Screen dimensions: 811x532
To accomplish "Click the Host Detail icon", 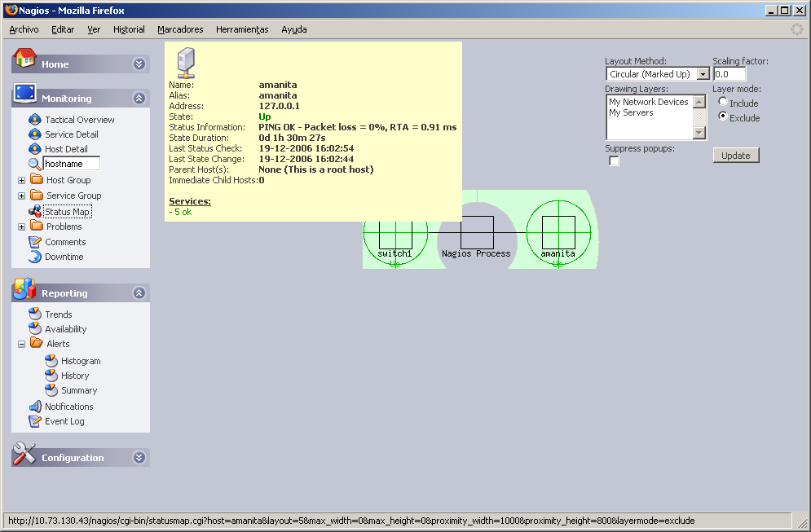I will tap(35, 149).
